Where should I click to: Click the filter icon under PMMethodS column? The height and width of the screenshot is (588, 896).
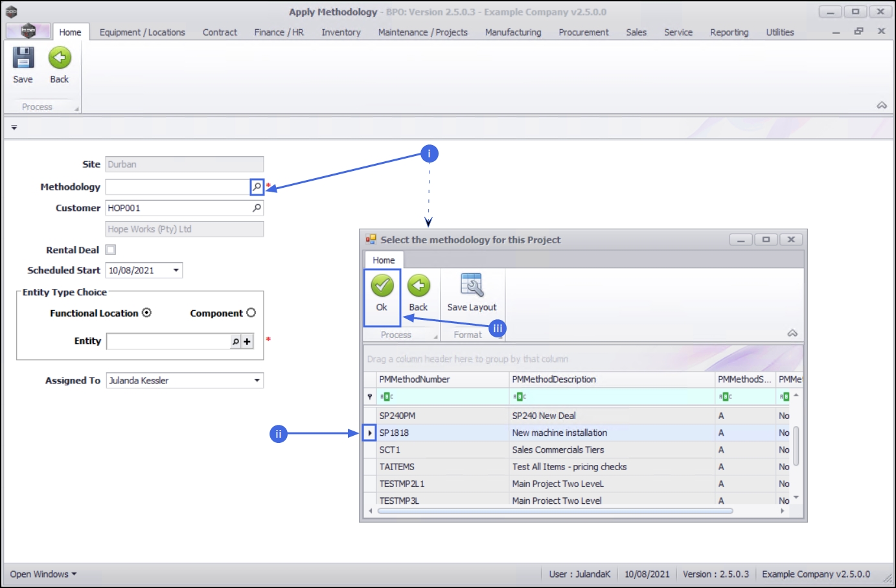pos(726,396)
